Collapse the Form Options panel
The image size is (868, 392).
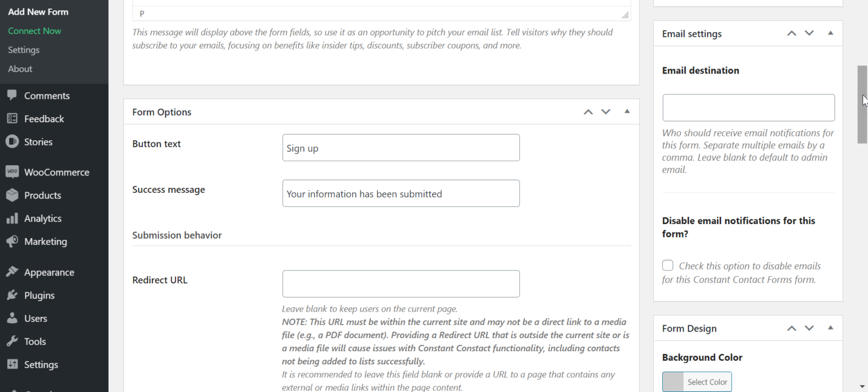coord(626,111)
